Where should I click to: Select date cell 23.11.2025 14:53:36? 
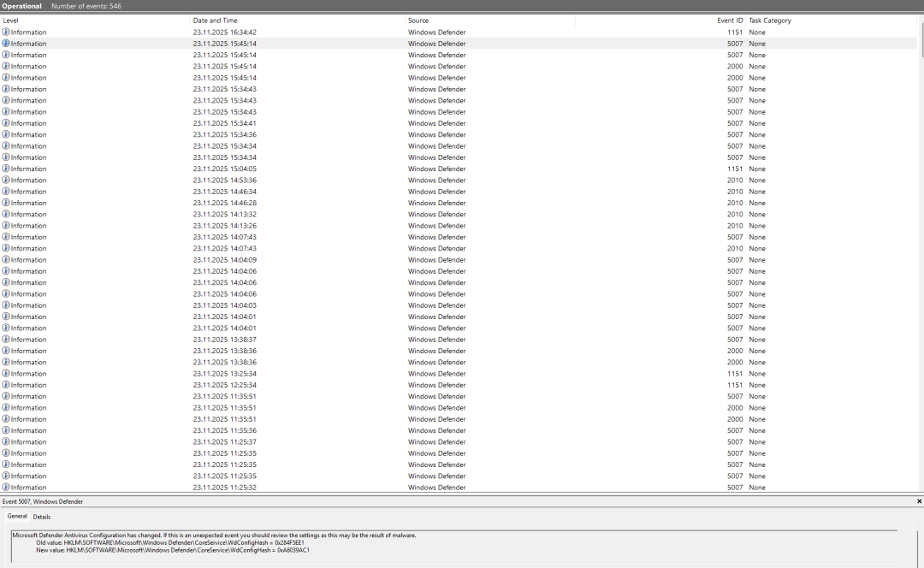tap(224, 180)
